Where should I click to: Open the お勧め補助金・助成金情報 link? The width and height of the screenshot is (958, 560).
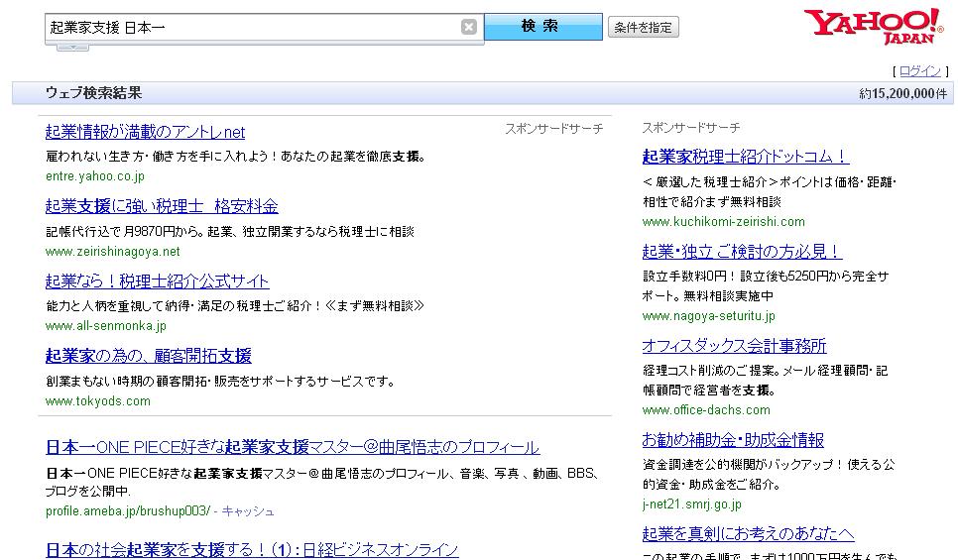coord(733,440)
